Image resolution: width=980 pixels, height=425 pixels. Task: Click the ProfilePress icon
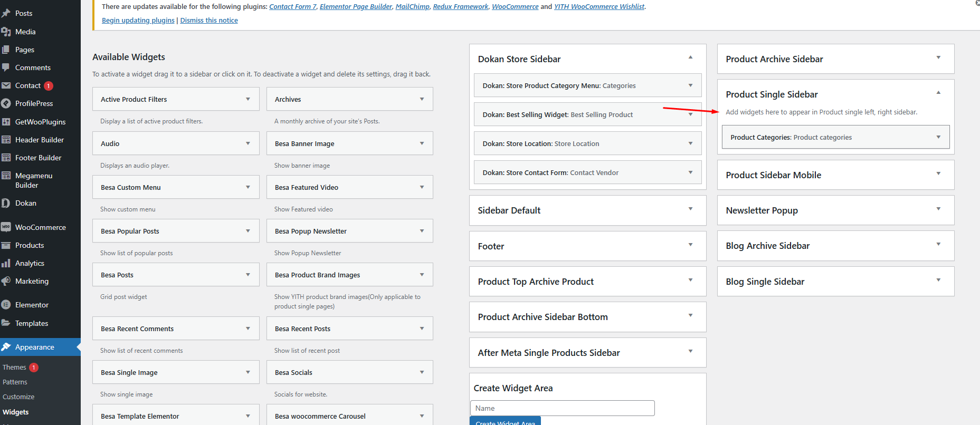click(6, 103)
